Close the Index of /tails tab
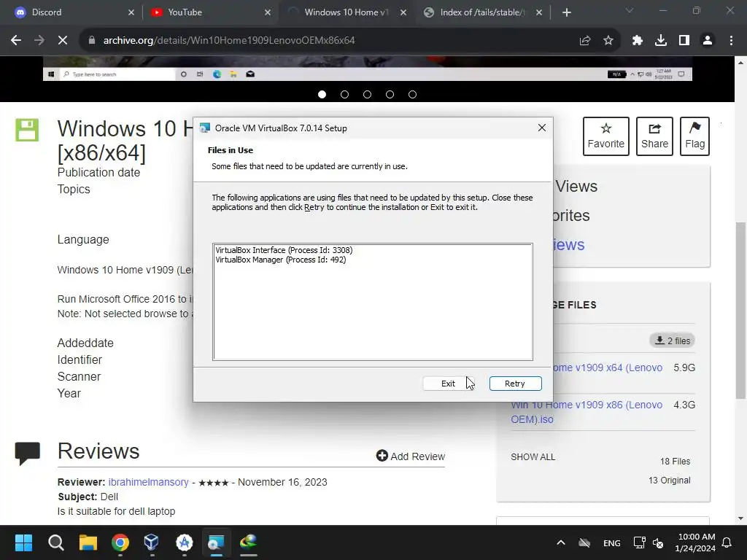Viewport: 747px width, 560px height. (539, 12)
